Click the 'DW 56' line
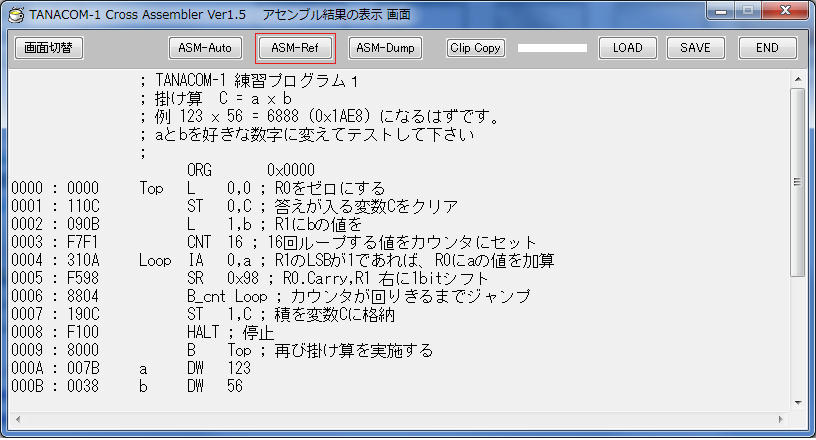This screenshot has width=816, height=440. pyautogui.click(x=214, y=386)
